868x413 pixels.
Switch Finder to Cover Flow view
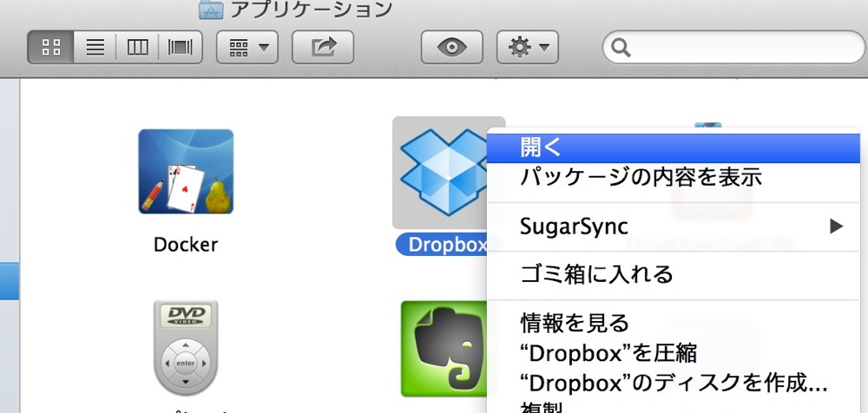click(181, 47)
